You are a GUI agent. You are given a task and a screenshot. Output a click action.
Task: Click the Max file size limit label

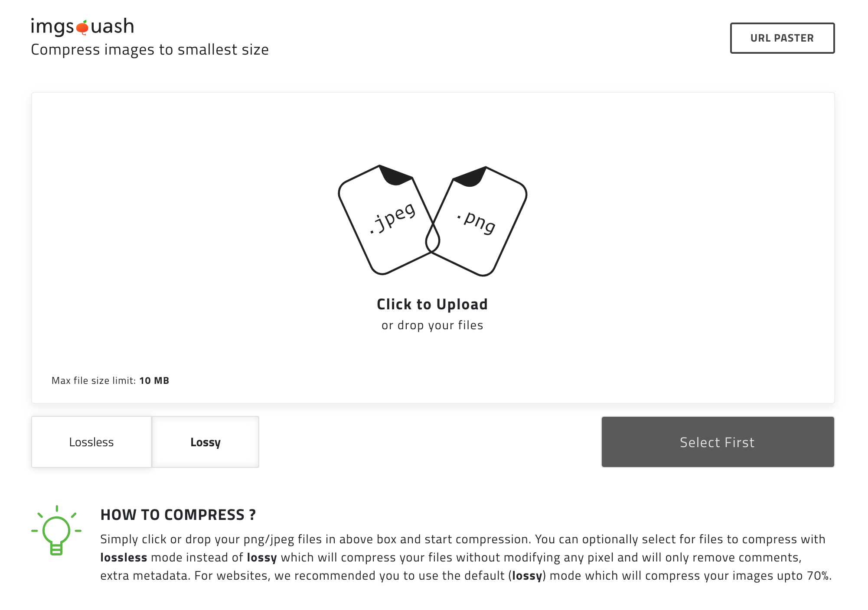click(94, 380)
